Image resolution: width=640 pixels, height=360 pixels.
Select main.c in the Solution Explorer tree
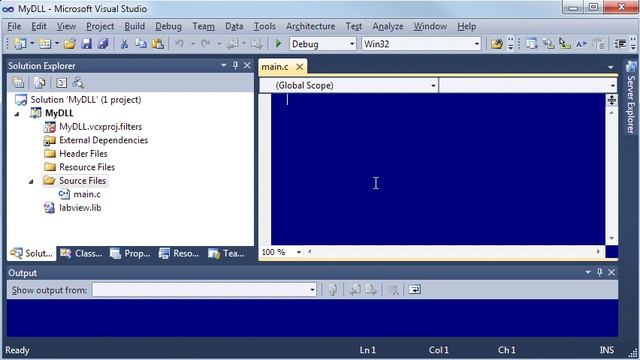pyautogui.click(x=87, y=194)
